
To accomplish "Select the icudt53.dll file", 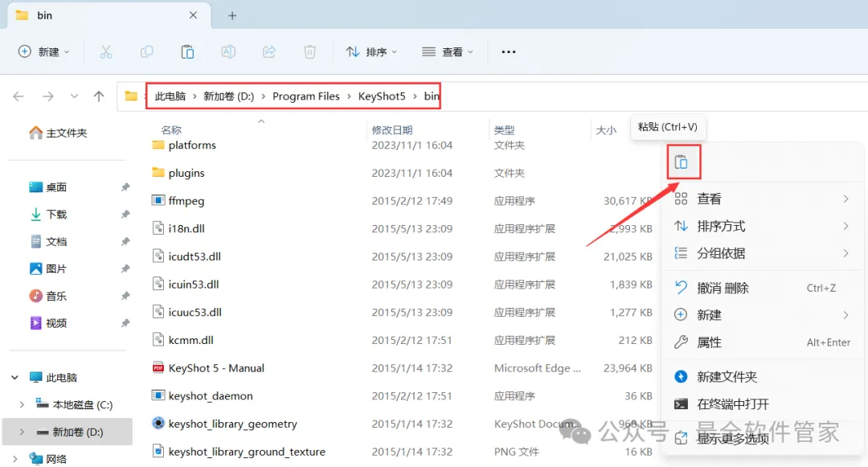I will 186,256.
